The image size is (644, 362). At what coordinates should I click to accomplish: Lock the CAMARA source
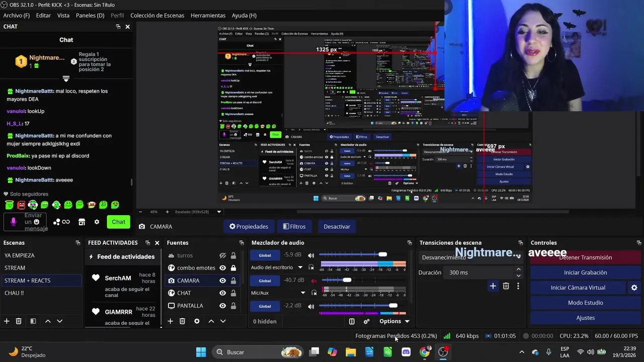[x=233, y=281]
